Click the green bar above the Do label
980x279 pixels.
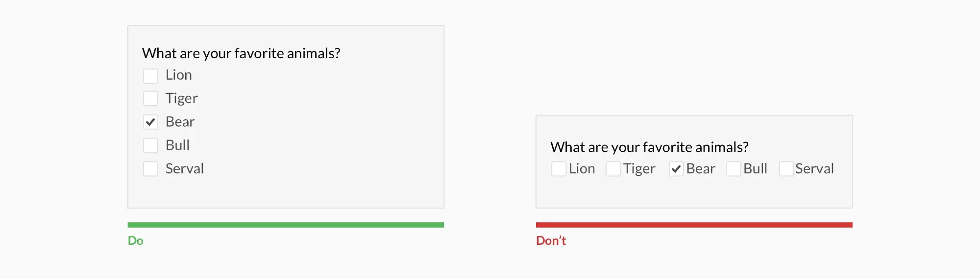(286, 225)
